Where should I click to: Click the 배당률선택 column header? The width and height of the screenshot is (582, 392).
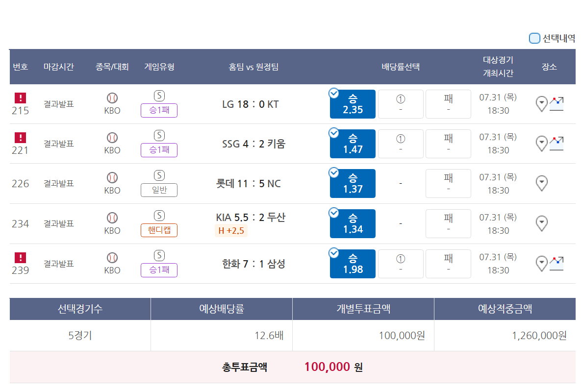[401, 67]
